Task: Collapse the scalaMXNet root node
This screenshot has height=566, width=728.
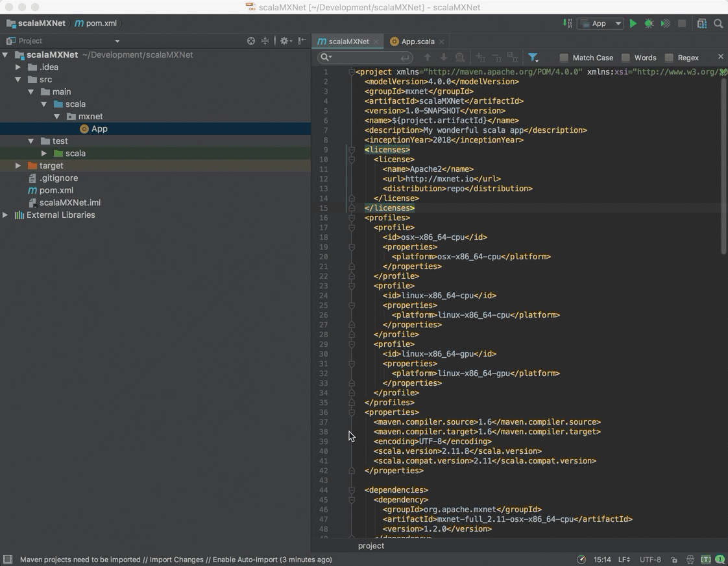Action: 5,54
